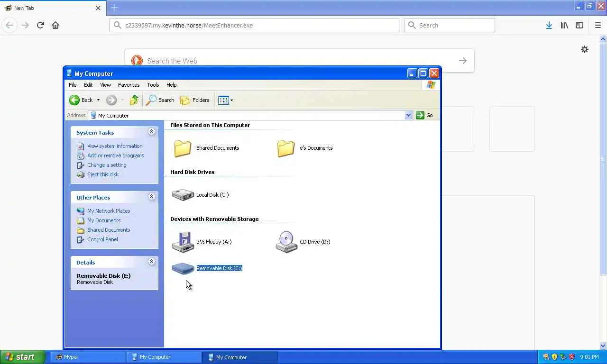Click the Up folder icon
607x364 pixels.
[134, 100]
